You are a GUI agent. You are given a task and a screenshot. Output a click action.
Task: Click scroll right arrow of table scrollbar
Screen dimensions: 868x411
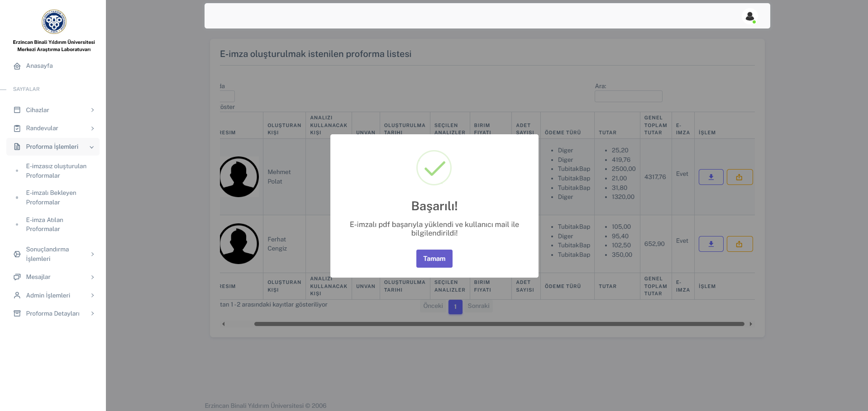click(x=751, y=324)
